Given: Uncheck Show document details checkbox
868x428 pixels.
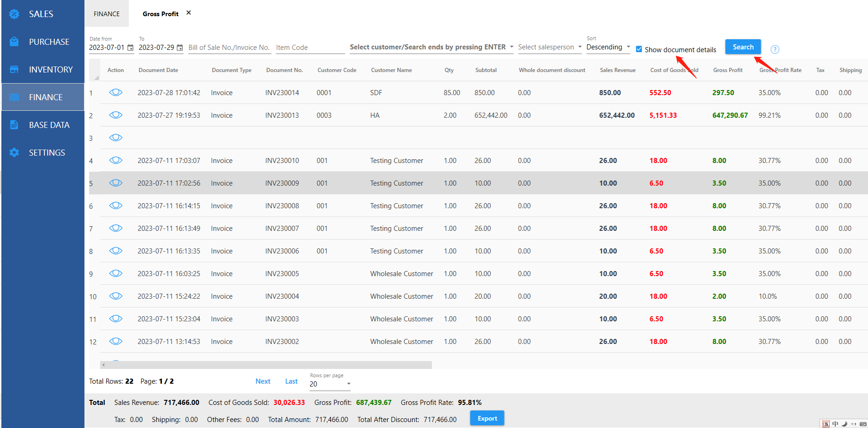Looking at the screenshot, I should pos(639,49).
